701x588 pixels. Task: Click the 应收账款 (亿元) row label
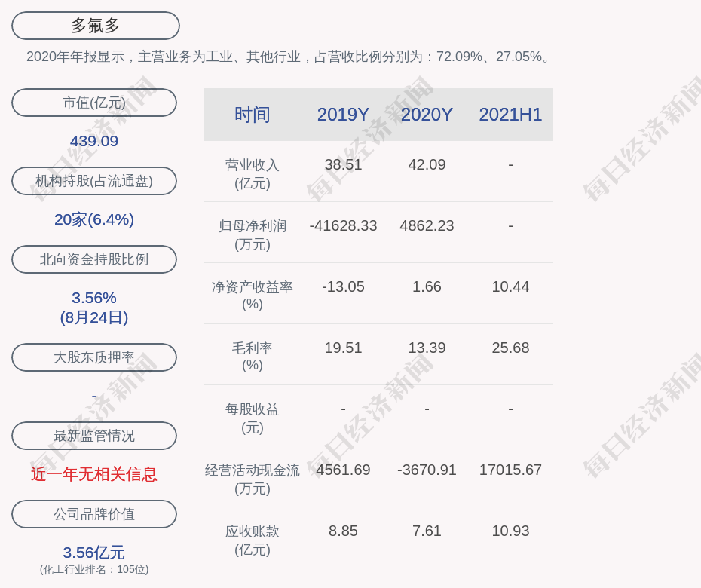pos(253,541)
